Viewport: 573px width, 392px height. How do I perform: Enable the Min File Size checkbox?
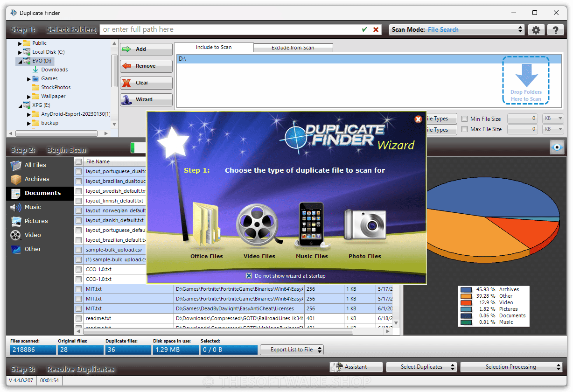[464, 119]
